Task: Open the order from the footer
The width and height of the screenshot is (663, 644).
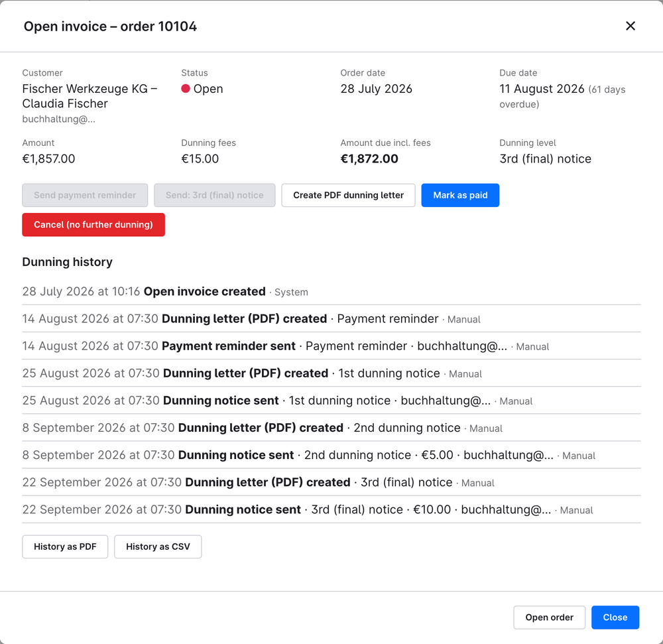Action: tap(549, 617)
